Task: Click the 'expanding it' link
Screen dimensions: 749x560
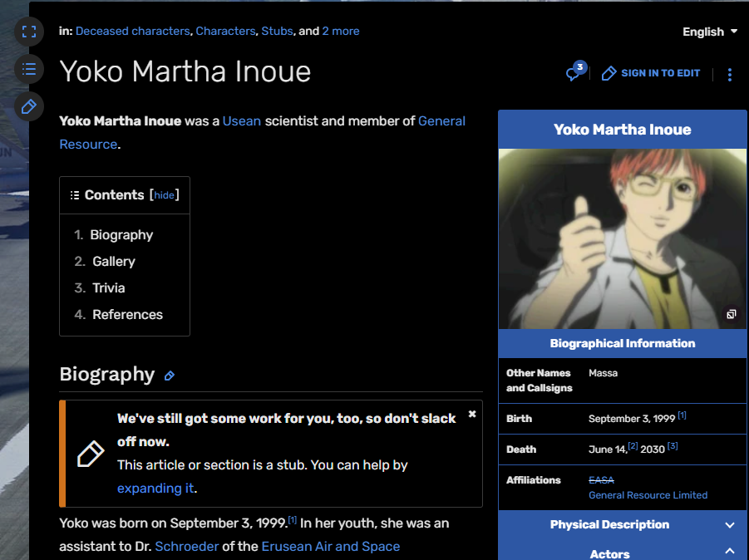Action: [155, 489]
